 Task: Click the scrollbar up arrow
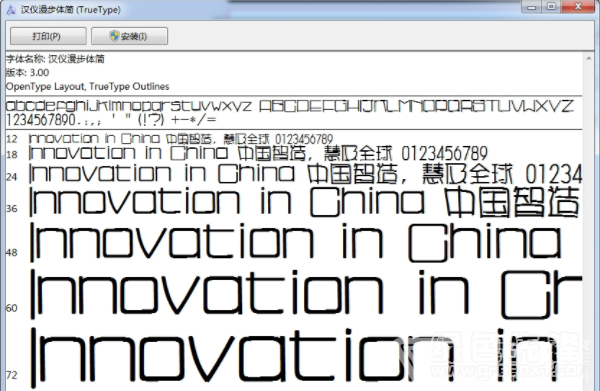click(588, 59)
